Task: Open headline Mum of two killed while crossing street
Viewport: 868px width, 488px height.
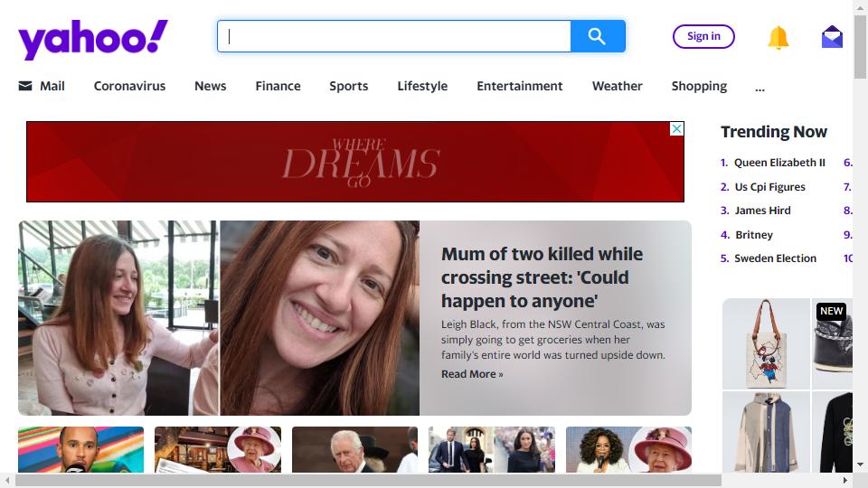Action: (542, 277)
